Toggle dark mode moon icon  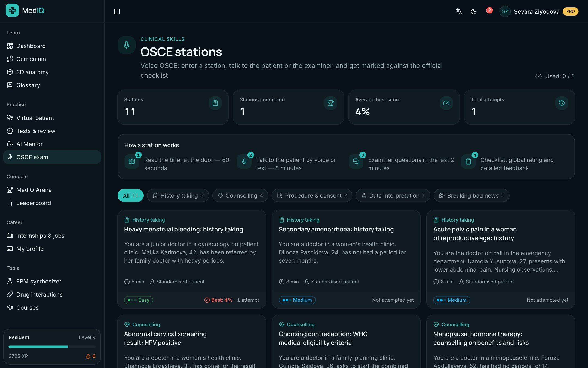click(473, 11)
